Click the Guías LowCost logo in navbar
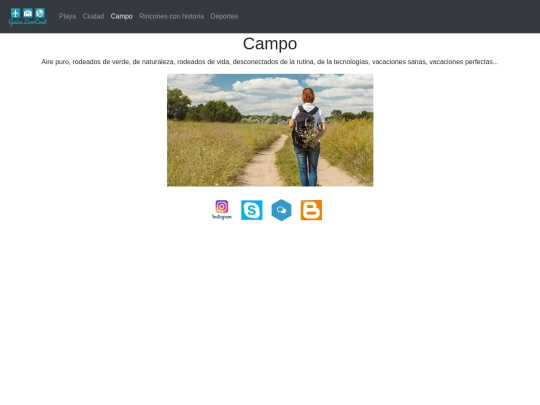This screenshot has height=405, width=540. pyautogui.click(x=28, y=17)
